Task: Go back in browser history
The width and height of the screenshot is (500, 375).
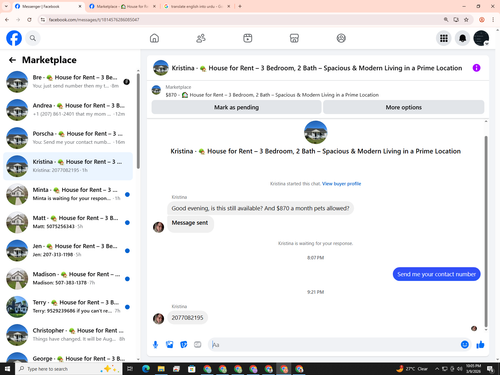Action: (7, 20)
